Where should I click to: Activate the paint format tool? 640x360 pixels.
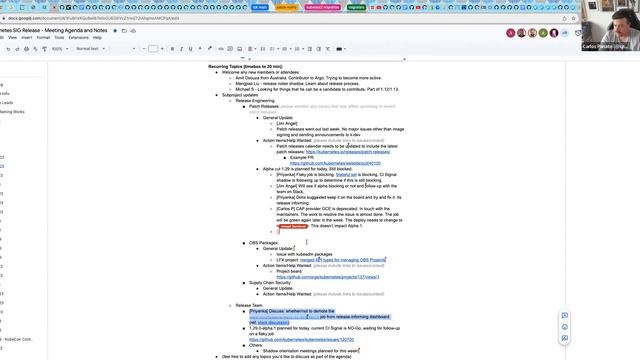click(44, 49)
